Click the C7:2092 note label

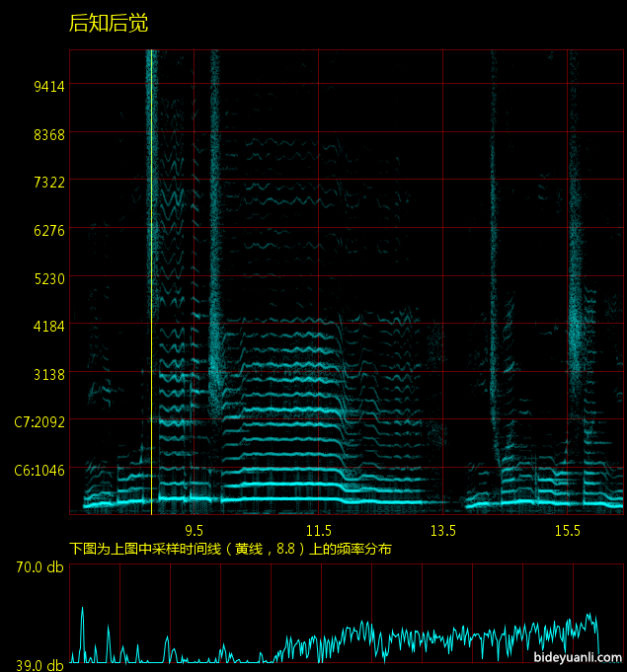point(39,421)
